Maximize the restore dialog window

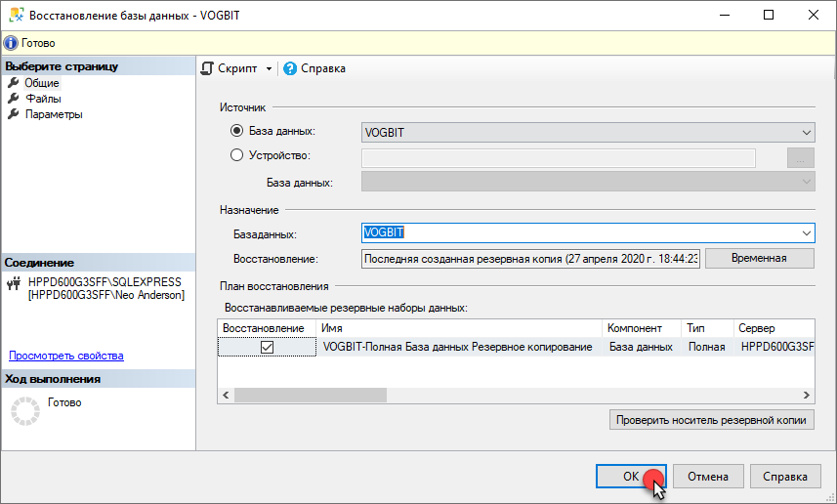769,15
